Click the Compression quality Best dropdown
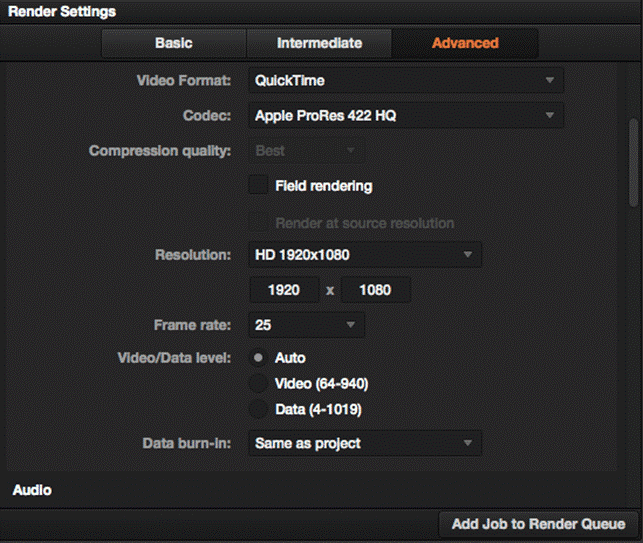Viewport: 643px width, 543px height. (x=305, y=151)
